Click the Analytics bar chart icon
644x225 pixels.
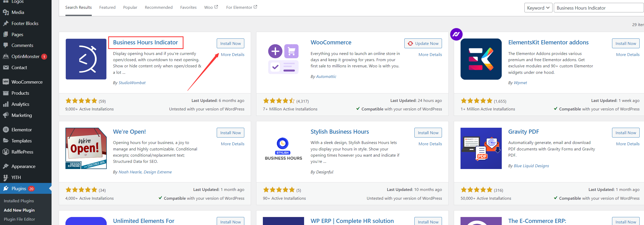[x=6, y=104]
